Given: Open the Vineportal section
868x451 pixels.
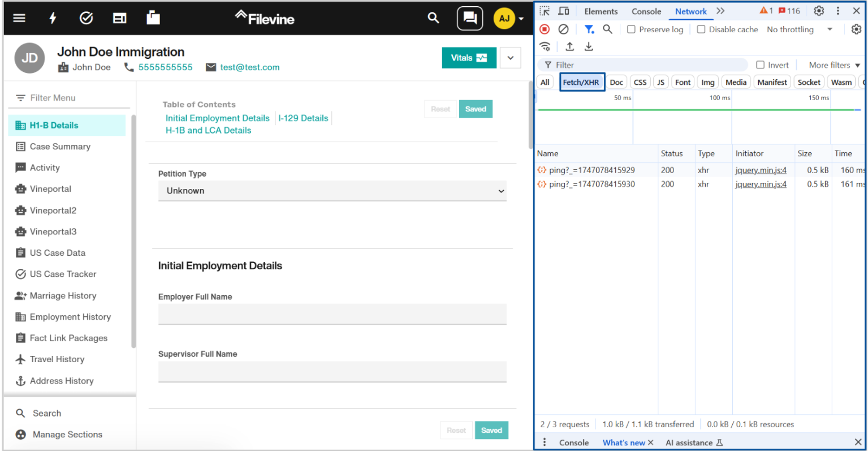Looking at the screenshot, I should coord(50,189).
